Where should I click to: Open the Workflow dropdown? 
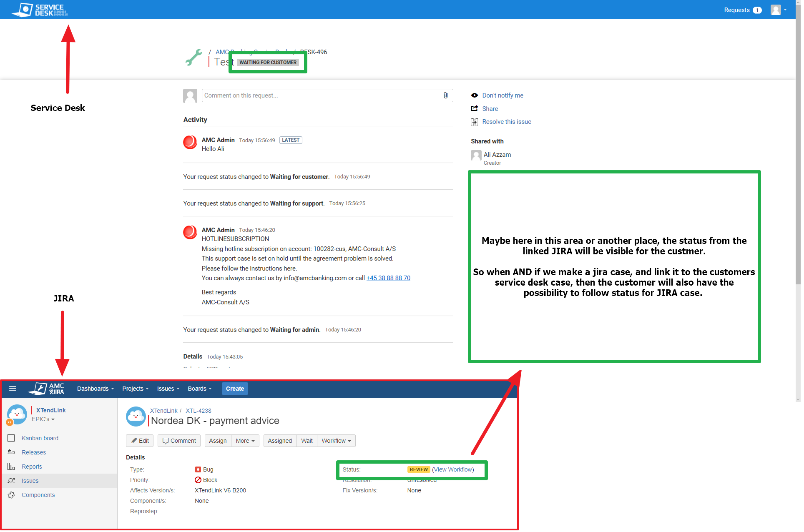(x=336, y=441)
